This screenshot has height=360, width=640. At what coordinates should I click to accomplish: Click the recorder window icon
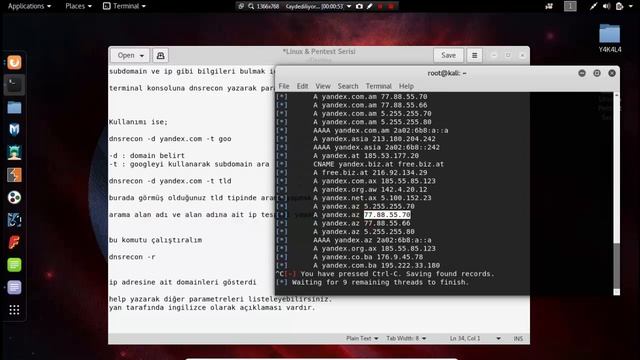point(241,6)
